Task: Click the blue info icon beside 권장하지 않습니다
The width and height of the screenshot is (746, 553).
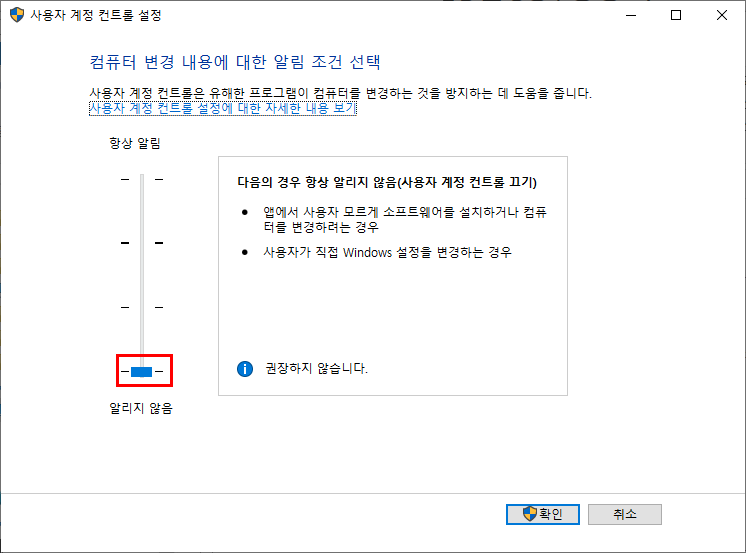Action: click(x=245, y=368)
